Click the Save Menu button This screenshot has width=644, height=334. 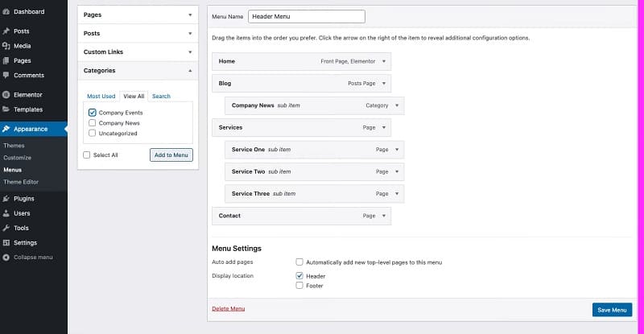coord(612,310)
